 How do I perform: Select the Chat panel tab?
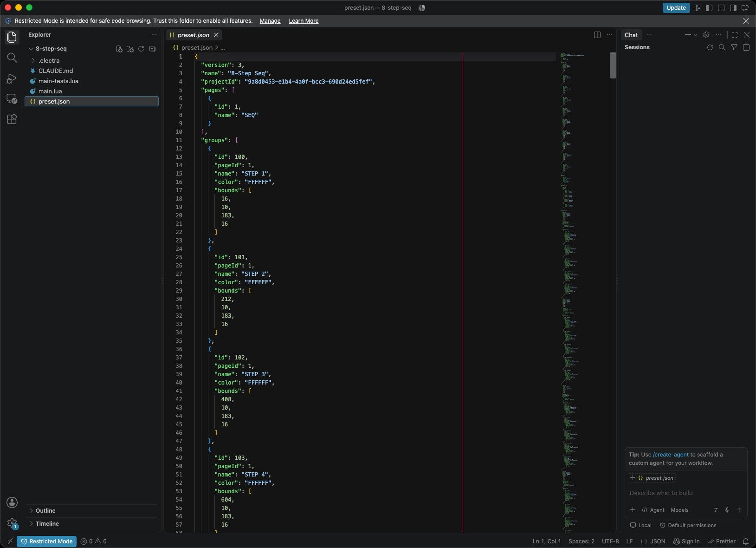point(631,35)
